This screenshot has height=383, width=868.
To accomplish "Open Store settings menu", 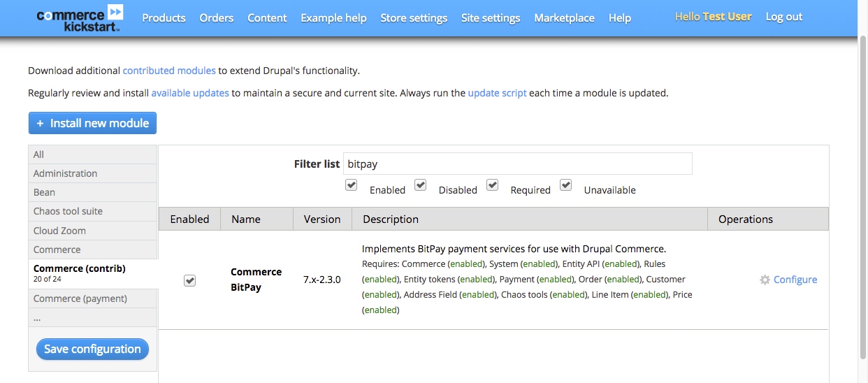I will [414, 18].
